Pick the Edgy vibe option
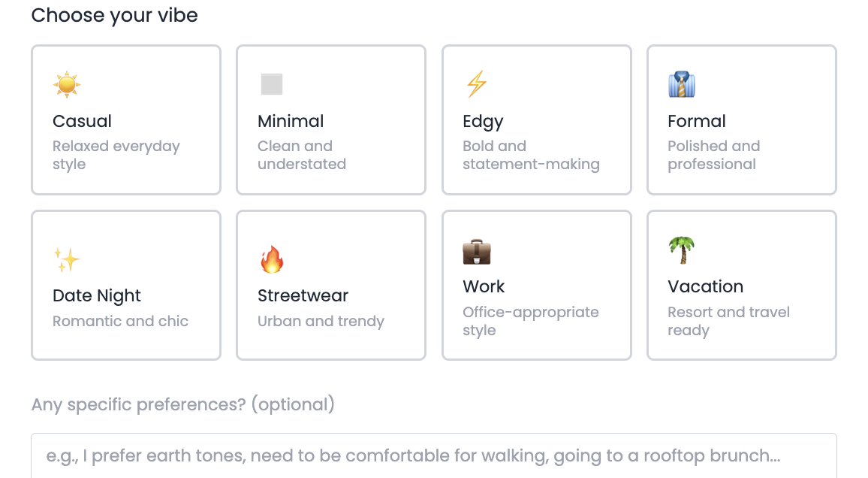This screenshot has height=478, width=868. pyautogui.click(x=483, y=121)
